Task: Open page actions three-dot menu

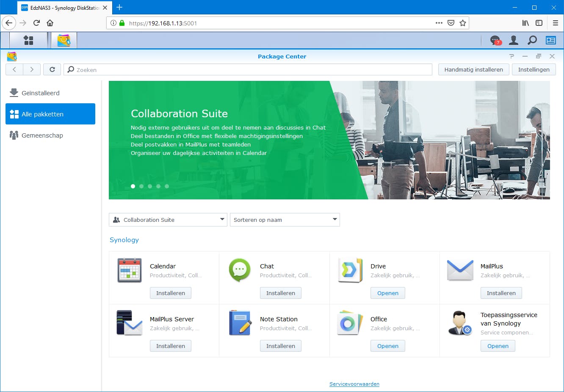Action: click(439, 23)
